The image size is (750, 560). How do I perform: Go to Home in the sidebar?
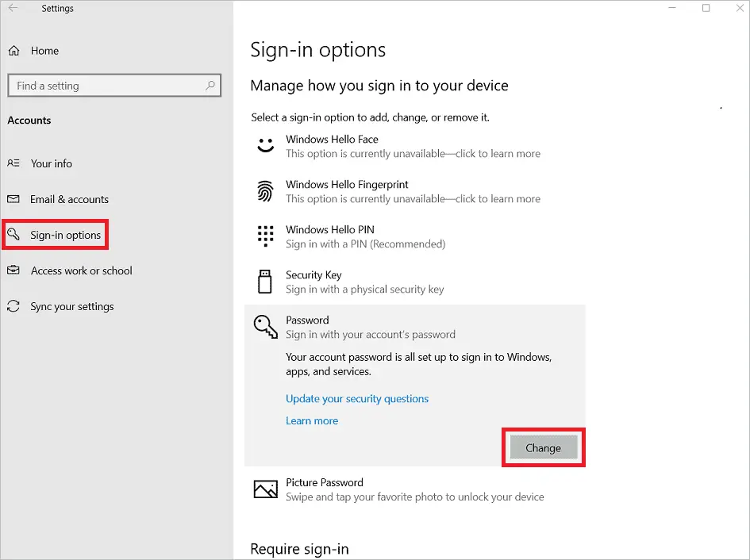tap(45, 51)
